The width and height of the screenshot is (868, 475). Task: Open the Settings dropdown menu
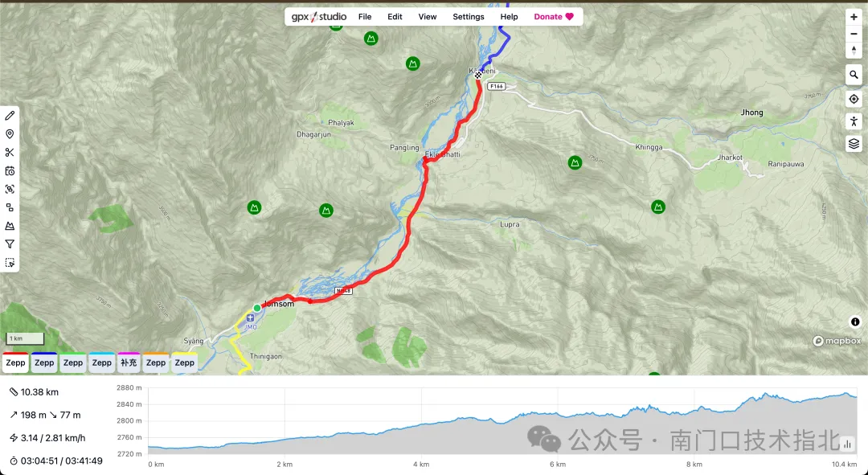[x=468, y=16]
